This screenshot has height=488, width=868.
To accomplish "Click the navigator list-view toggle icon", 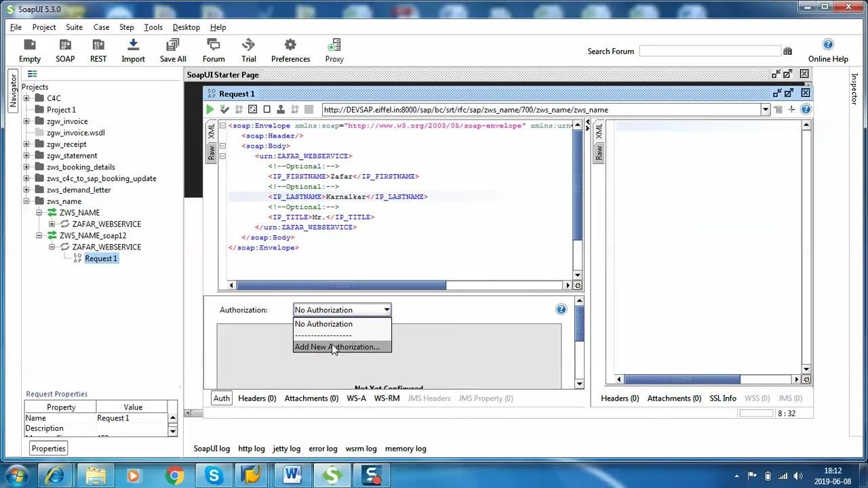I will pyautogui.click(x=32, y=75).
